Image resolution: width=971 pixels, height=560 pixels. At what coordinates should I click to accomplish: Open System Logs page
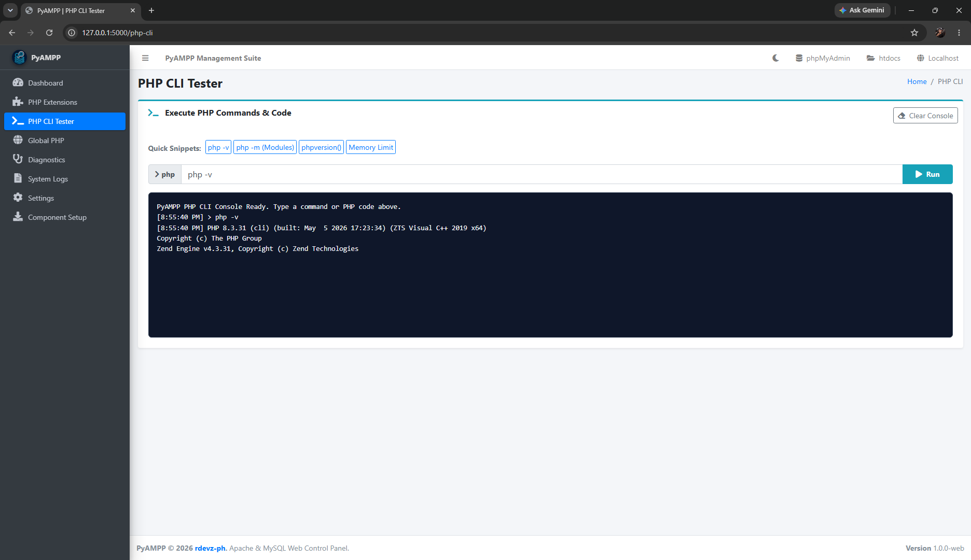(x=65, y=179)
